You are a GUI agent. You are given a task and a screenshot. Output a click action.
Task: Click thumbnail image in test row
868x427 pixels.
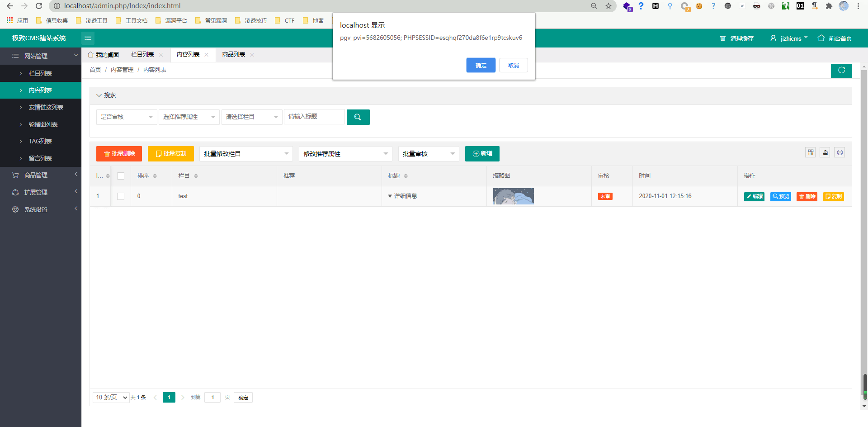coord(514,196)
